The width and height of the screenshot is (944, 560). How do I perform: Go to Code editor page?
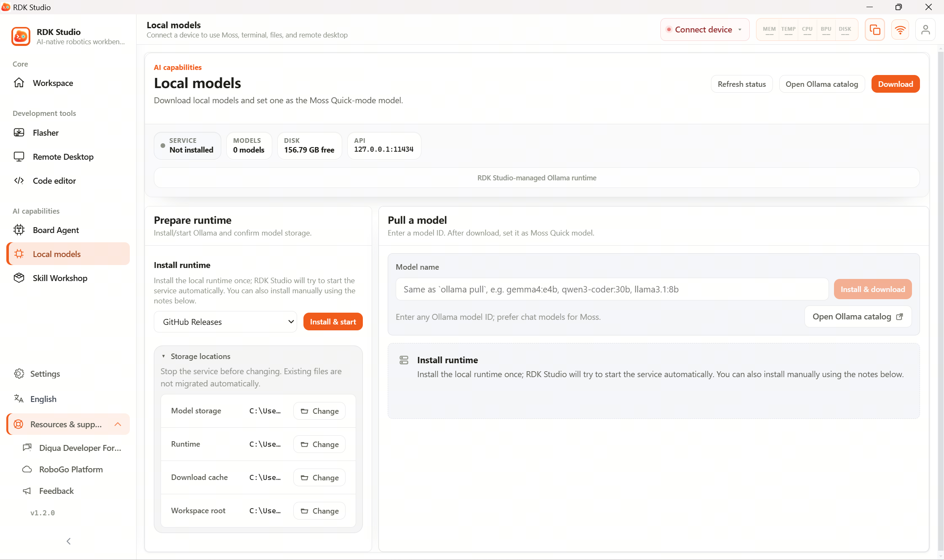68,181
